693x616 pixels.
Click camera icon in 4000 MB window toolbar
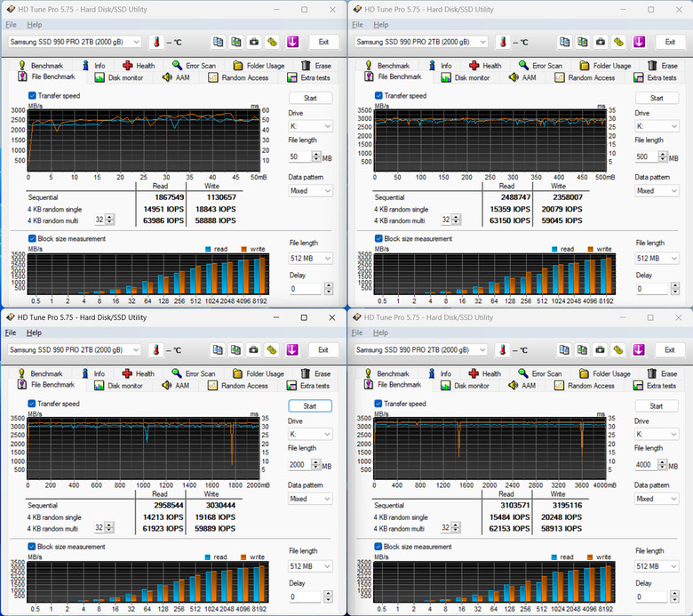[x=601, y=350]
